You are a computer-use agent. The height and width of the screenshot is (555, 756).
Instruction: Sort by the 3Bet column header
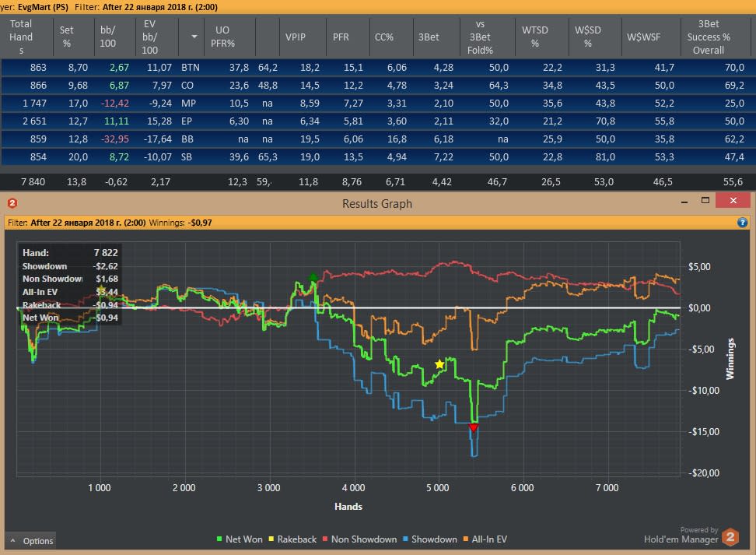(x=428, y=37)
